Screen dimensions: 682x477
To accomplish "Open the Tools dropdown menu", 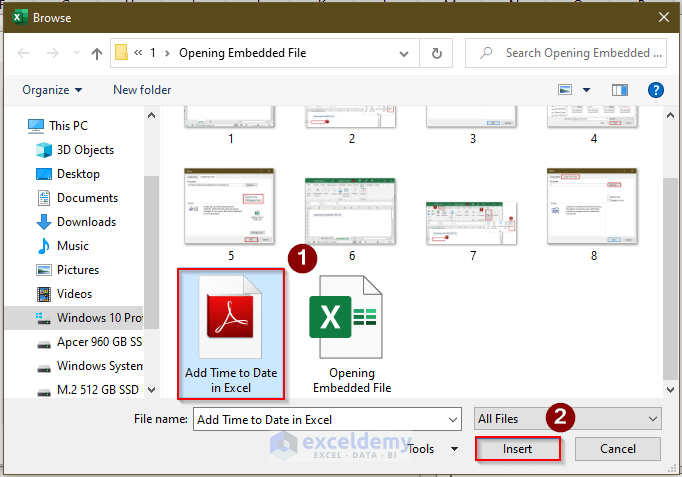I will [433, 449].
